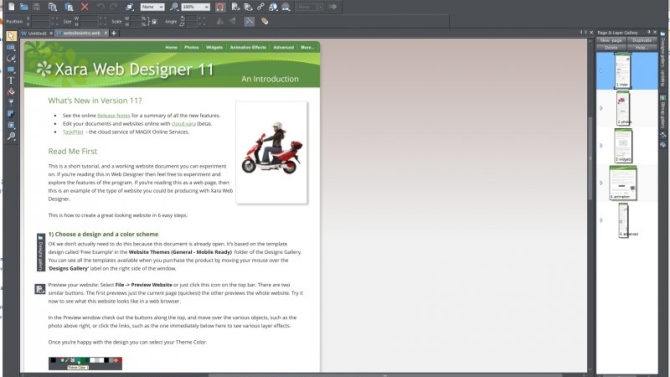Screen dimensions: 670x377
Task: Click the Help button in gallery
Action: pyautogui.click(x=642, y=47)
